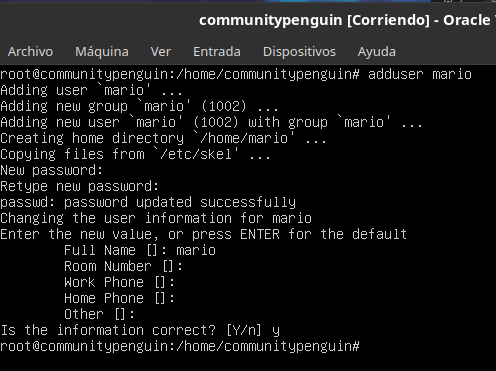Click the 'Full Name []: mario' line

[140, 250]
